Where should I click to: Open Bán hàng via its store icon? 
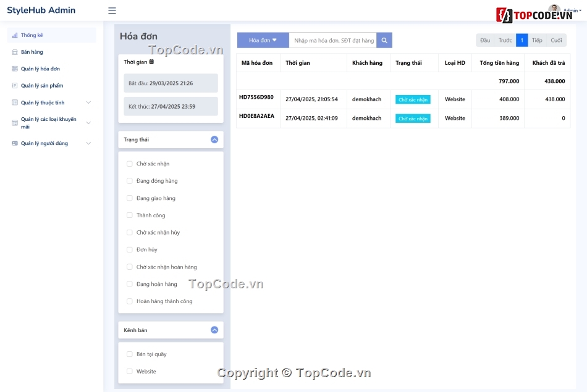click(14, 52)
